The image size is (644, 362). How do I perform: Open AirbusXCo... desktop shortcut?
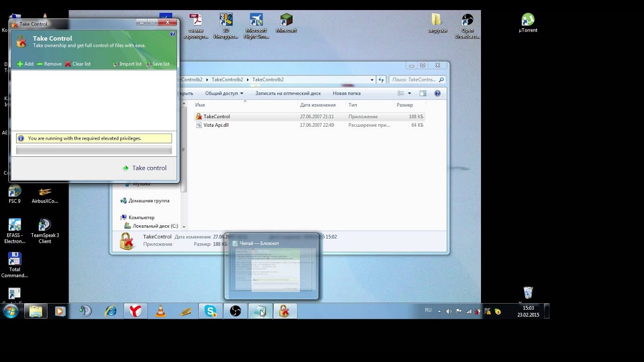(x=45, y=195)
